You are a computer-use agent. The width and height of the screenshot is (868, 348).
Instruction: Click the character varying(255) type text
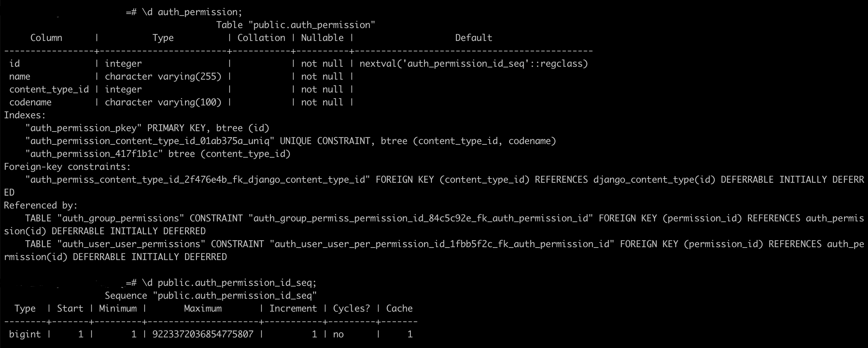pyautogui.click(x=163, y=77)
